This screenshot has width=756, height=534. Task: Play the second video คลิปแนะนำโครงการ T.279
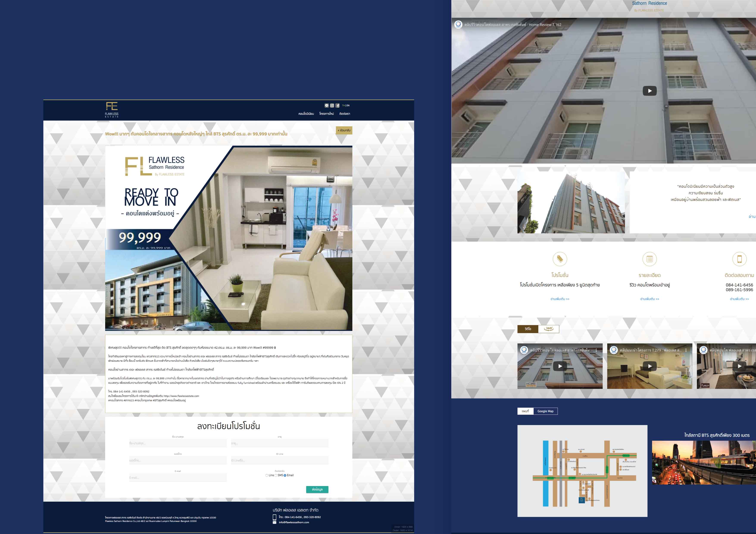(x=650, y=366)
